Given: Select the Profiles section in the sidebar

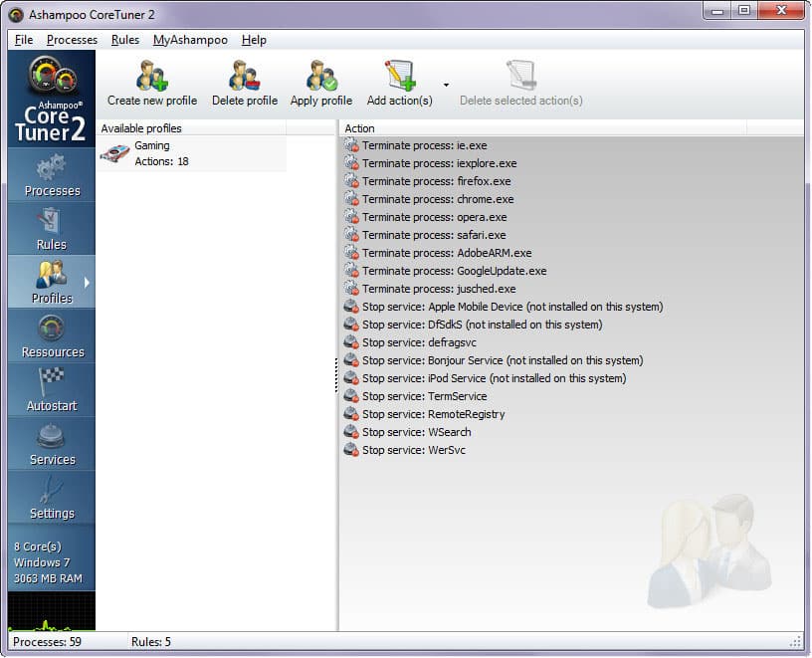Looking at the screenshot, I should (52, 282).
